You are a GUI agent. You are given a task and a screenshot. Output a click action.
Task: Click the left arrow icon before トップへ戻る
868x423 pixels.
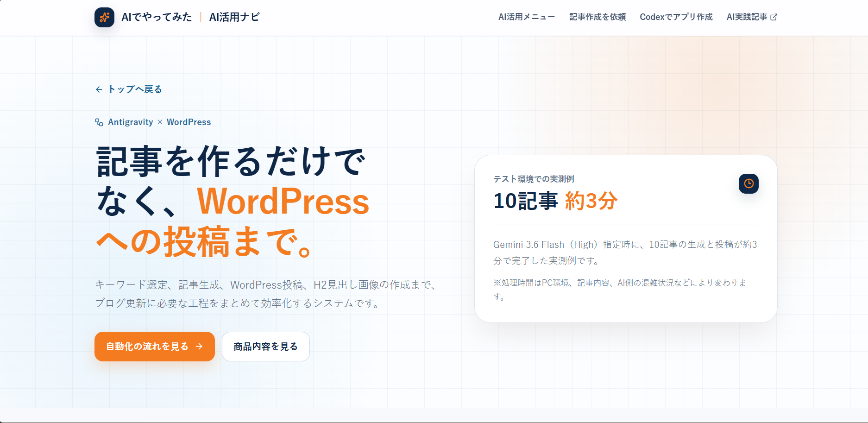coord(99,89)
